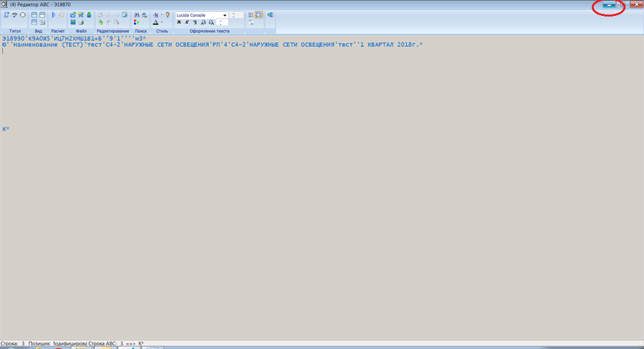Click find-and-replace icon next to binoculars
Screen dimensions: 644x349
click(x=145, y=15)
